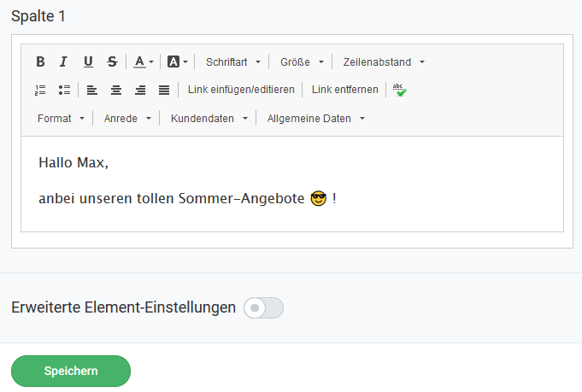Apply strikethrough formatting
The height and width of the screenshot is (392, 582).
coord(112,61)
